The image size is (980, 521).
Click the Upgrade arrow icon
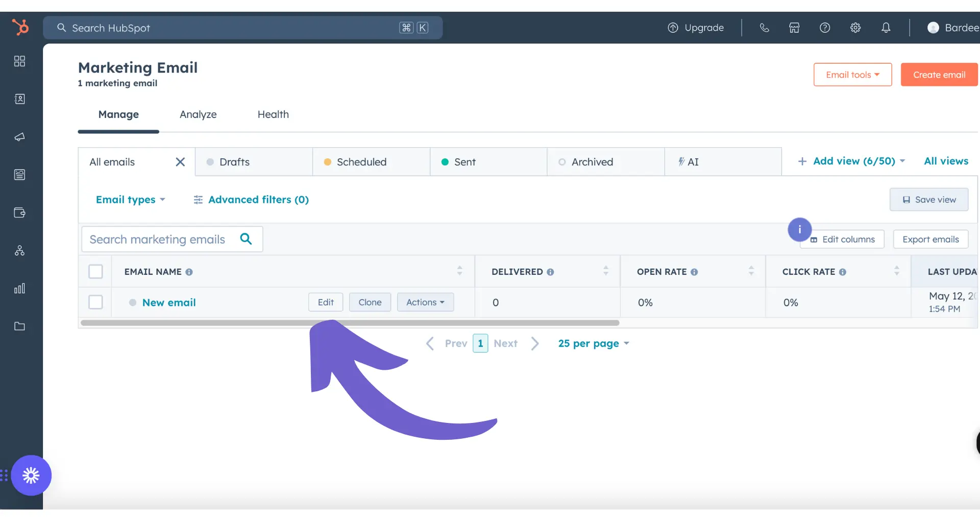pos(673,28)
